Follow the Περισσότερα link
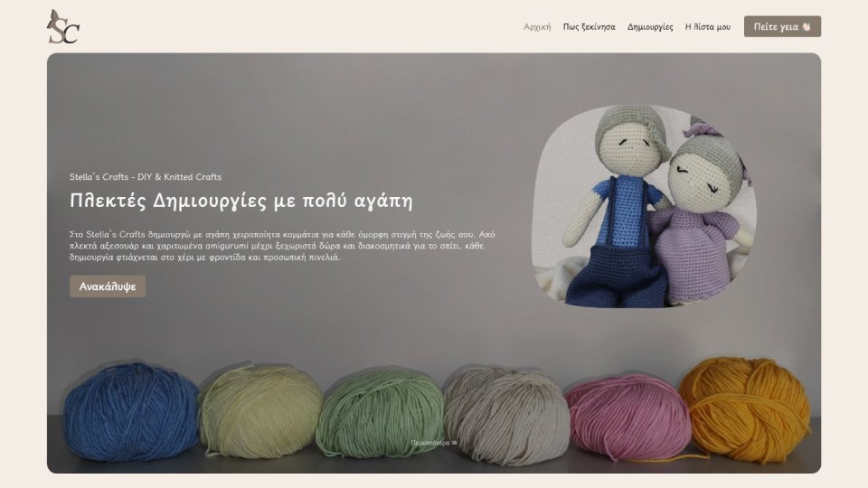This screenshot has height=488, width=868. (x=434, y=443)
